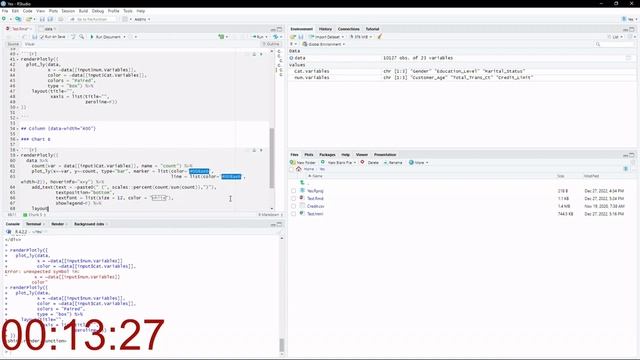The image size is (640, 360).
Task: Open the List view dropdown in Environment
Action: tap(616, 37)
